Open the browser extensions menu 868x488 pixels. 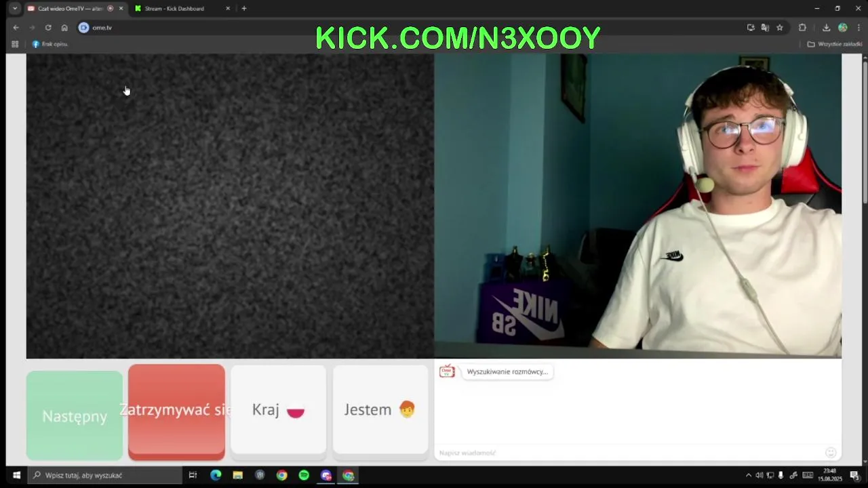(x=802, y=28)
